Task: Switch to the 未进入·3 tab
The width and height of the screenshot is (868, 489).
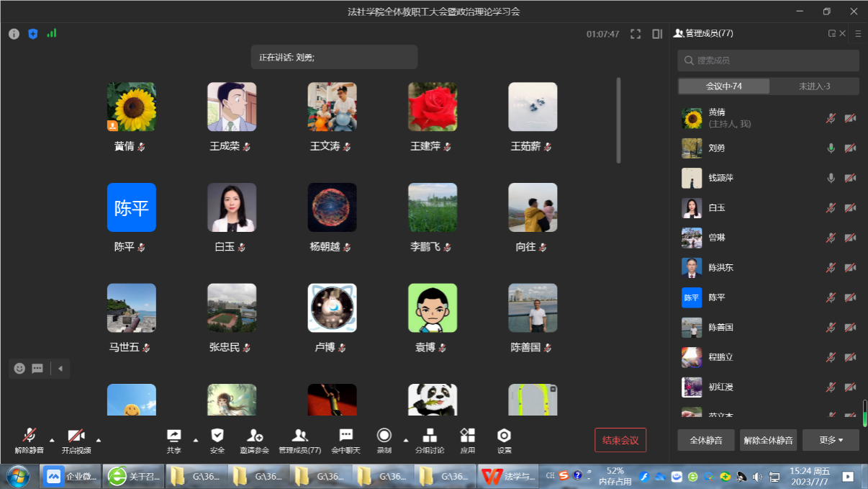Action: (x=814, y=86)
